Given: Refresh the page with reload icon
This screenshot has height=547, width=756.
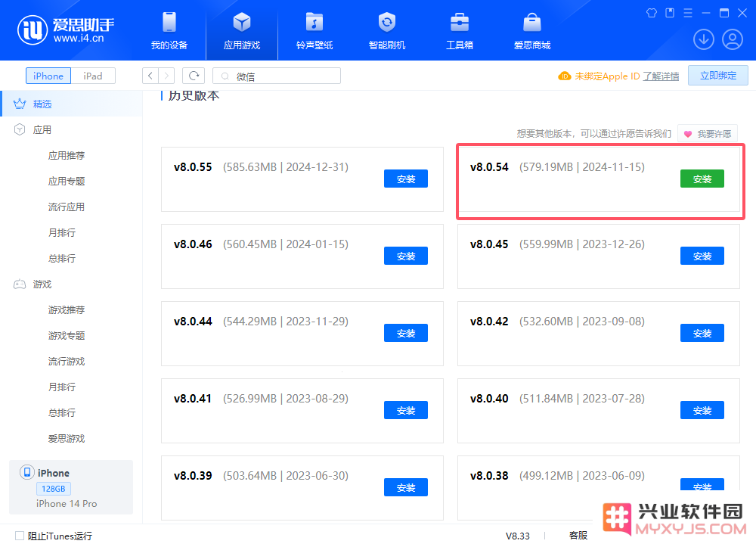Looking at the screenshot, I should point(194,76).
